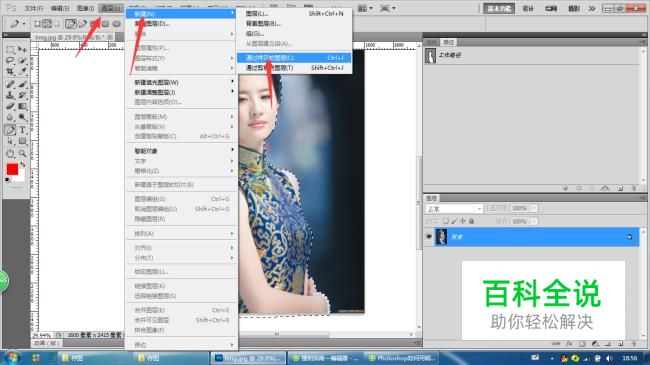Toggle the Pen tool option in options bar
Screen dimensions: 650x365
click(71, 24)
